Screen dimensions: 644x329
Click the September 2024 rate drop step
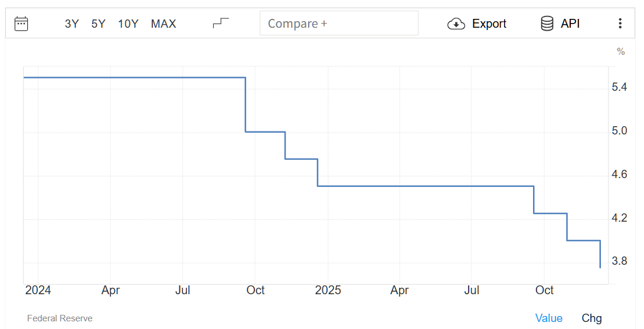click(x=246, y=105)
